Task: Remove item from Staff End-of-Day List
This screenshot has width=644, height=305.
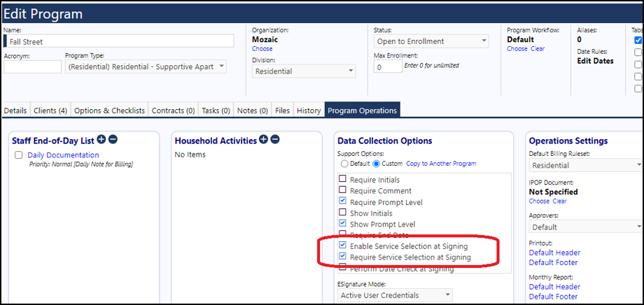Action: tap(113, 140)
